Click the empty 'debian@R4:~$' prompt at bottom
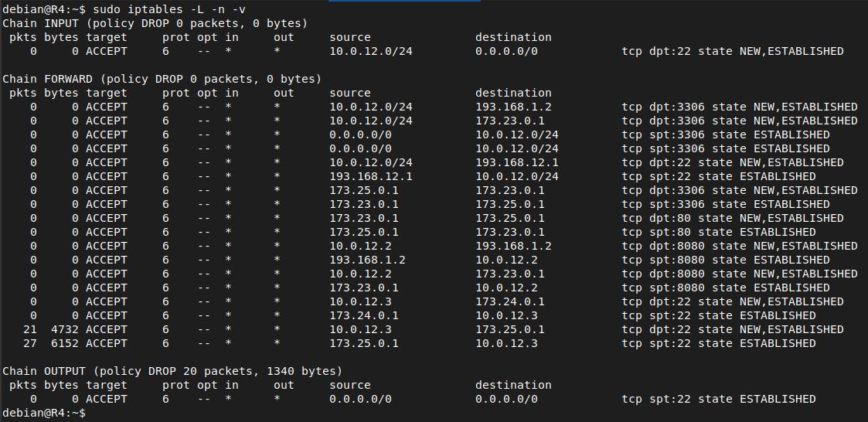This screenshot has height=422, width=868. tap(44, 413)
